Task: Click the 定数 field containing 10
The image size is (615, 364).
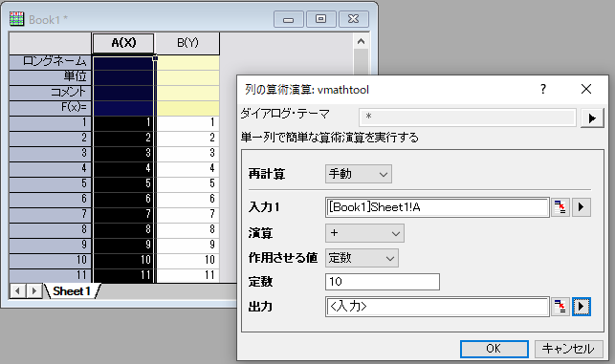Action: coord(383,282)
